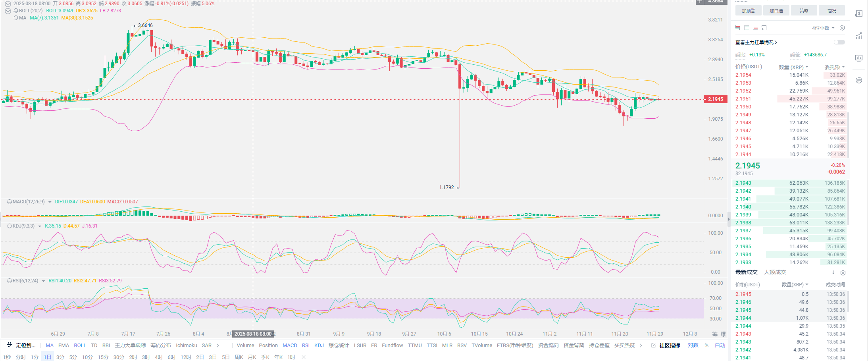868x361 pixels.
Task: Toggle the 对数 logarithmic scale option
Action: (693, 346)
